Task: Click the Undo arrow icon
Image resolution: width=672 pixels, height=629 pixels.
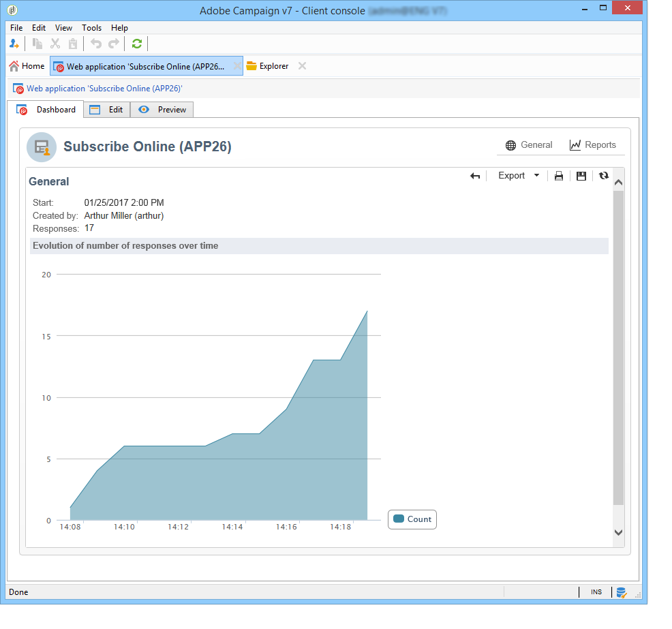Action: coord(95,44)
